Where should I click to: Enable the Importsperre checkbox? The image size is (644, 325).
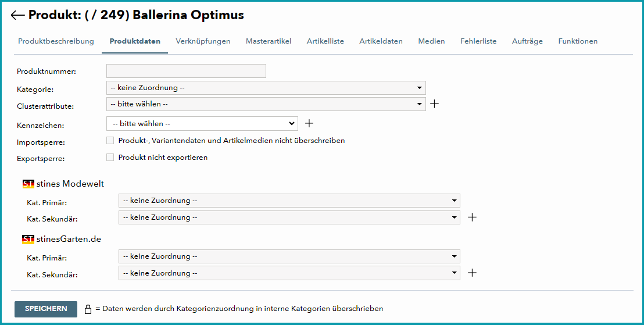tap(110, 141)
